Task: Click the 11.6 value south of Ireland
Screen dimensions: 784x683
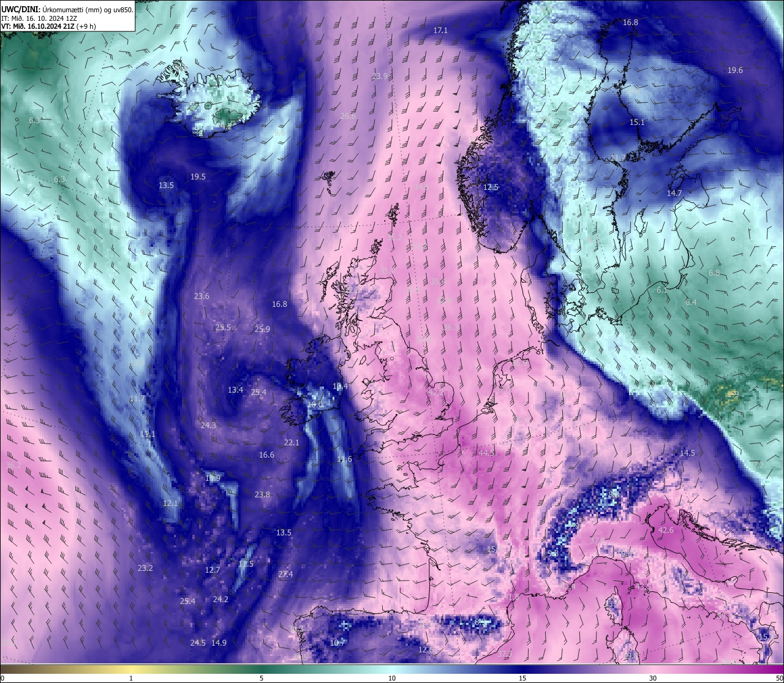Action: 345,459
